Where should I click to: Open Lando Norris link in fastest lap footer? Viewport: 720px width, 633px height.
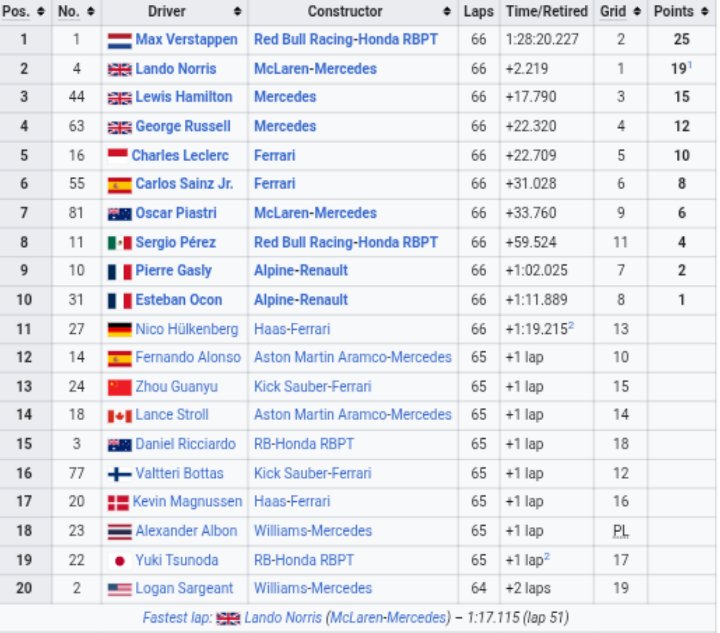[x=283, y=618]
